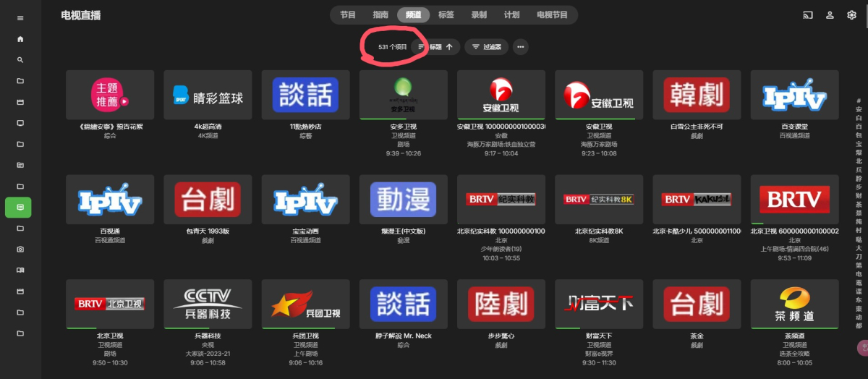
Task: Open the 过滤器 filter button
Action: click(486, 47)
